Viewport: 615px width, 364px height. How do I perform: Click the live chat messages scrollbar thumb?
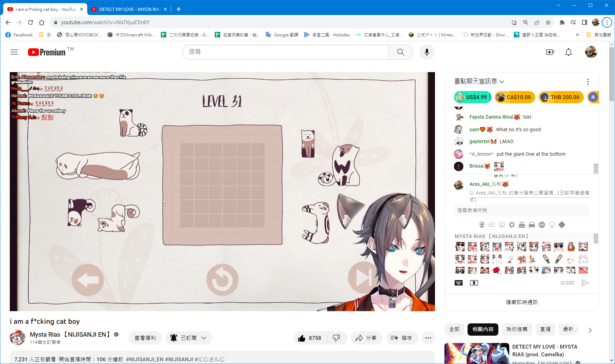(x=596, y=168)
